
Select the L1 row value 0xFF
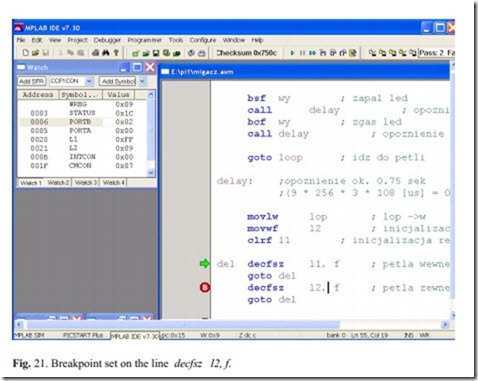point(124,139)
